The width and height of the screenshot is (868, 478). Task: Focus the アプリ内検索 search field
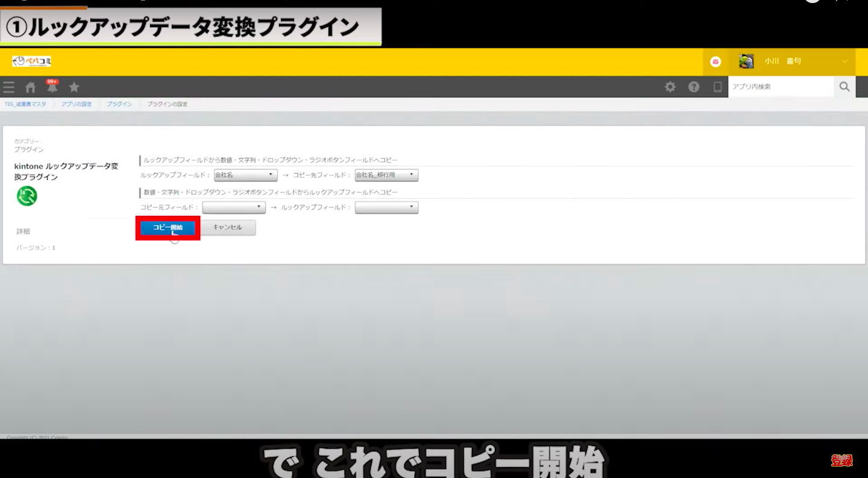(780, 87)
